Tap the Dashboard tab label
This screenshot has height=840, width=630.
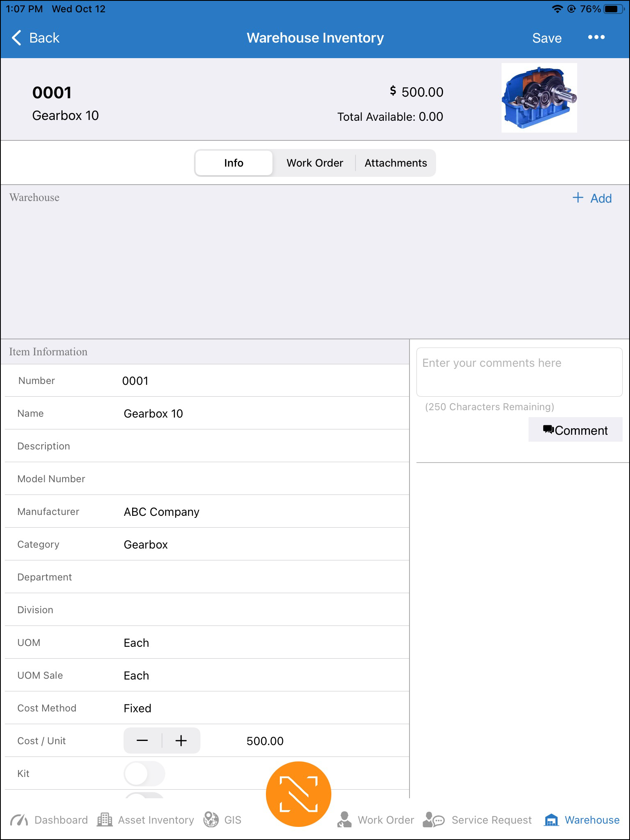[x=61, y=820]
